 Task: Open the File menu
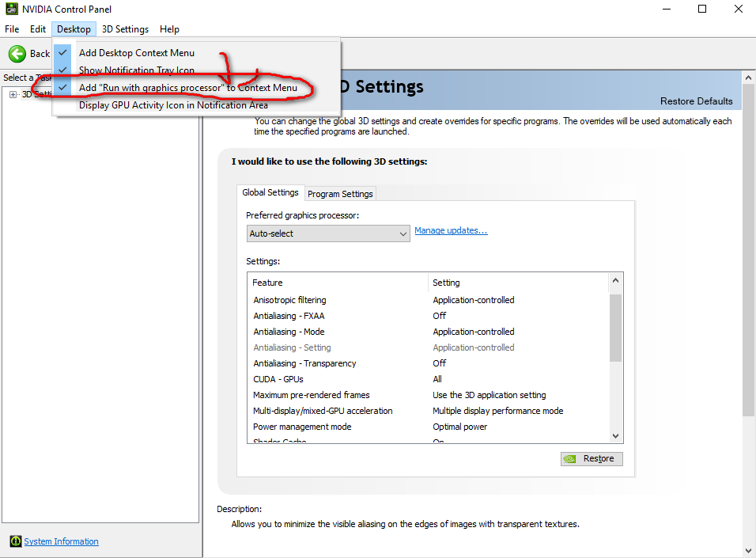12,29
